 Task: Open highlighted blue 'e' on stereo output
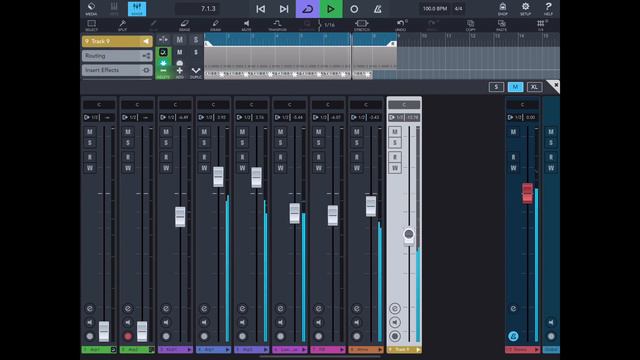513,336
